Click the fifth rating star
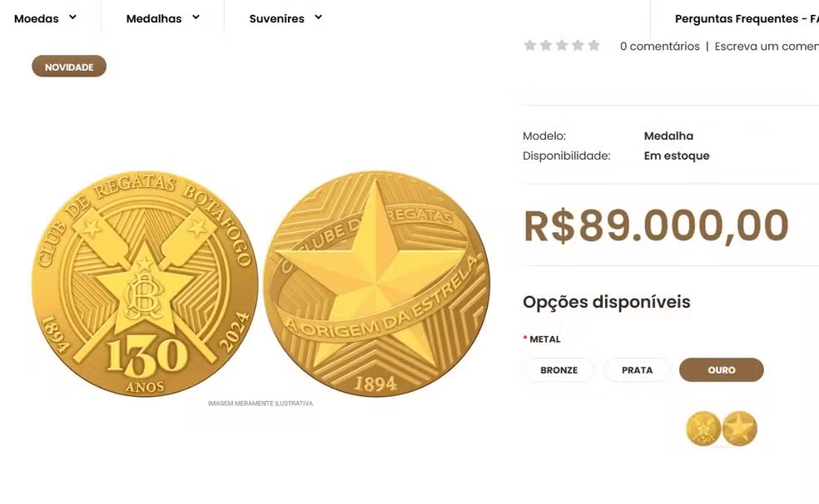Image resolution: width=819 pixels, height=504 pixels. pyautogui.click(x=593, y=46)
